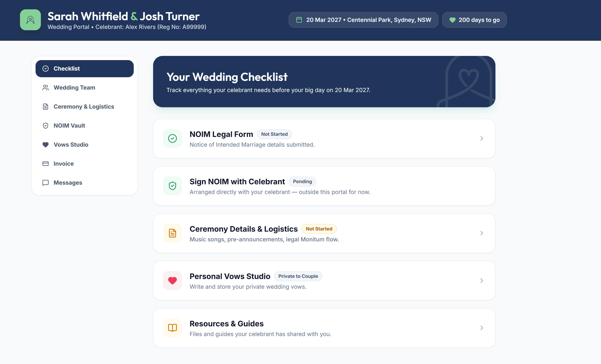Click the orange Ceremony Details document icon
601x364 pixels.
click(173, 233)
